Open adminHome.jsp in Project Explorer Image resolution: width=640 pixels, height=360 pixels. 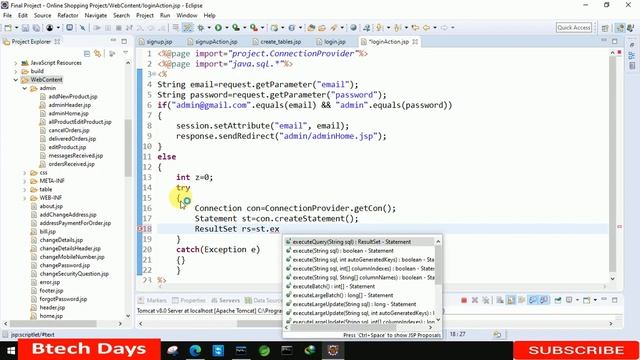pos(68,113)
